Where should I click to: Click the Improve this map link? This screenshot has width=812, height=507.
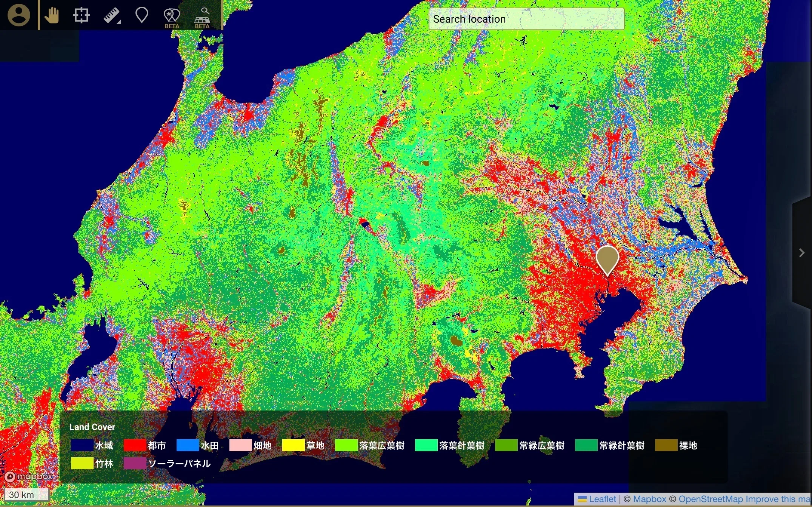[778, 499]
